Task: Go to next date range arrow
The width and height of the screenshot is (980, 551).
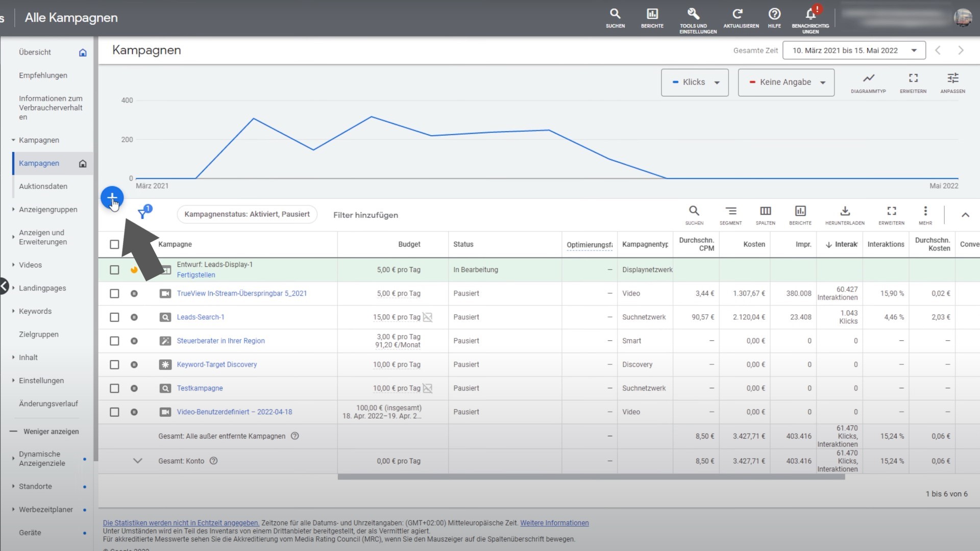Action: (961, 50)
